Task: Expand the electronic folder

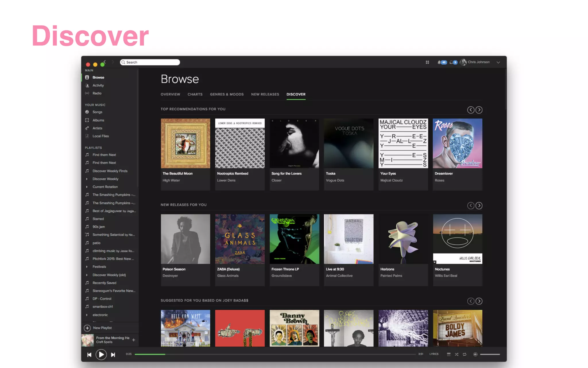Action: tap(87, 315)
